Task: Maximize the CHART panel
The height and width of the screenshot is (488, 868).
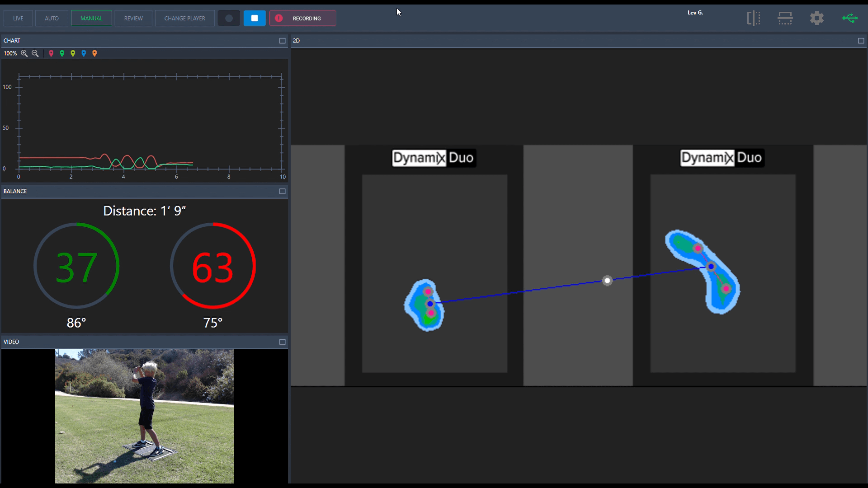Action: point(283,41)
